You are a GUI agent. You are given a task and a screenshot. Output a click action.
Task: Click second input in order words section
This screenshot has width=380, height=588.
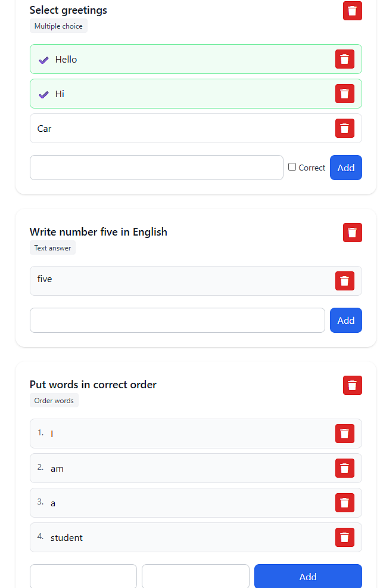tap(195, 576)
